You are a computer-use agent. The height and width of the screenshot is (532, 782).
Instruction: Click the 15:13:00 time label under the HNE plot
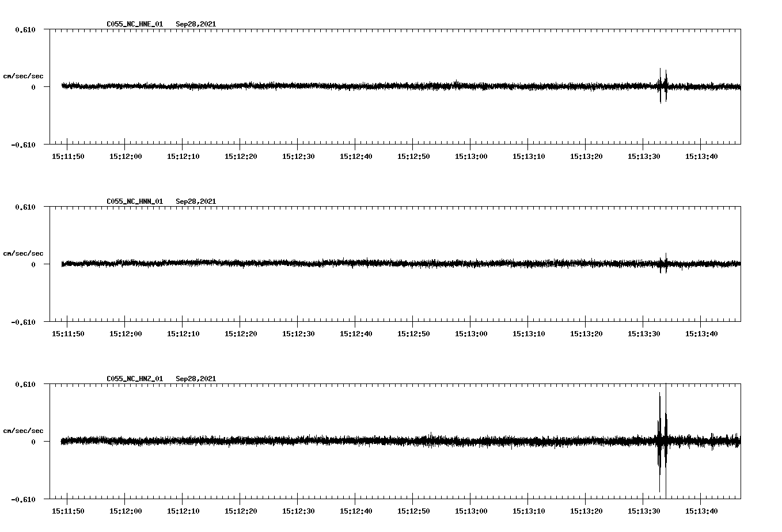point(471,157)
